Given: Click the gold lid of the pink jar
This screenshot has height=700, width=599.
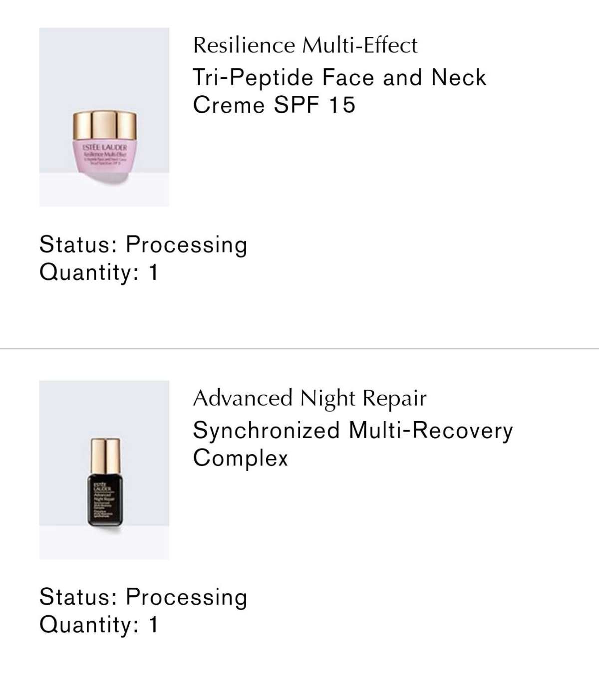Looking at the screenshot, I should (x=104, y=125).
